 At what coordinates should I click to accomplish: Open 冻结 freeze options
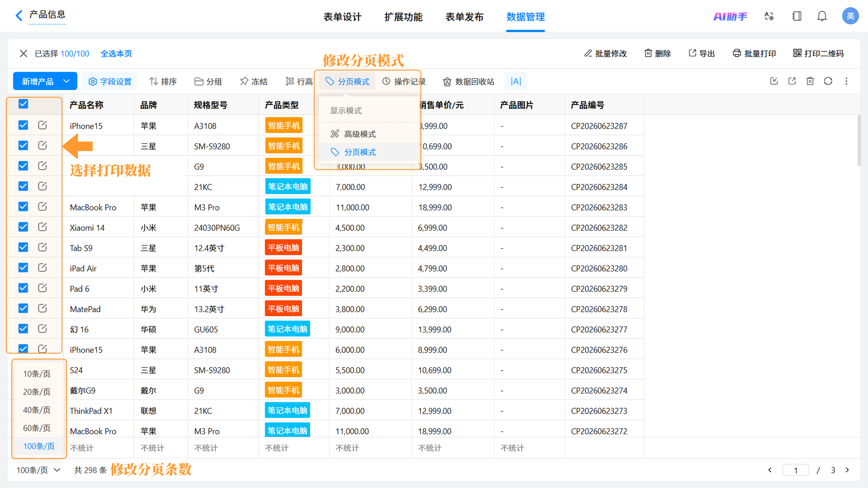coord(254,82)
